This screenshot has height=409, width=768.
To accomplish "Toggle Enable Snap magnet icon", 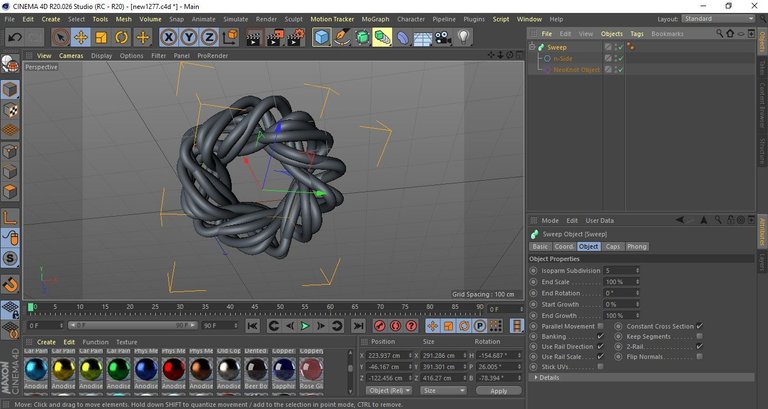I will click(x=10, y=284).
